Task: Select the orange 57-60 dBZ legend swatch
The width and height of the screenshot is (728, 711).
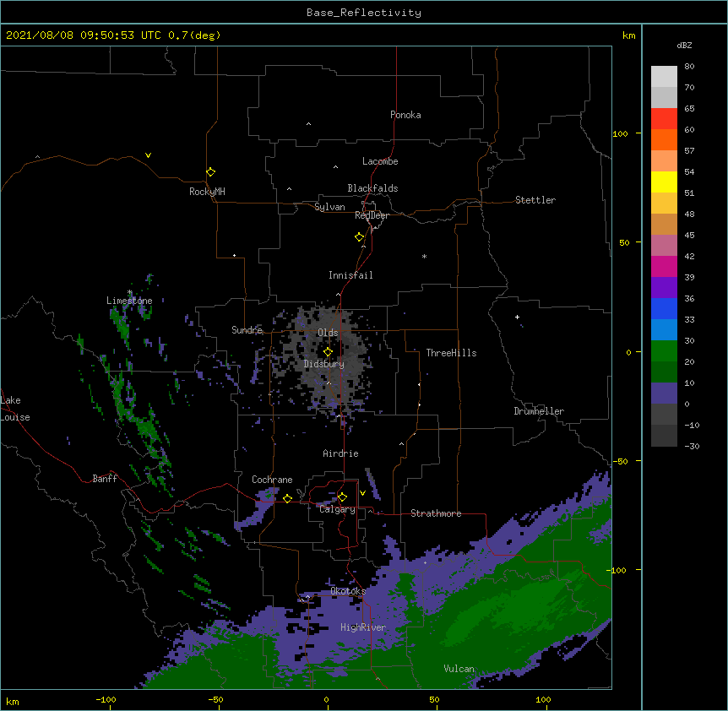Action: (x=664, y=139)
